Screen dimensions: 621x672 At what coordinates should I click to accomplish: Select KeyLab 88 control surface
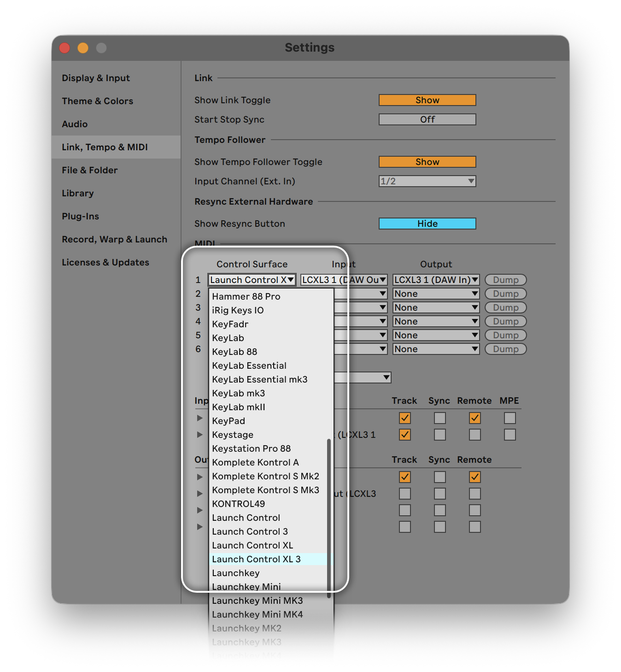[269, 352]
